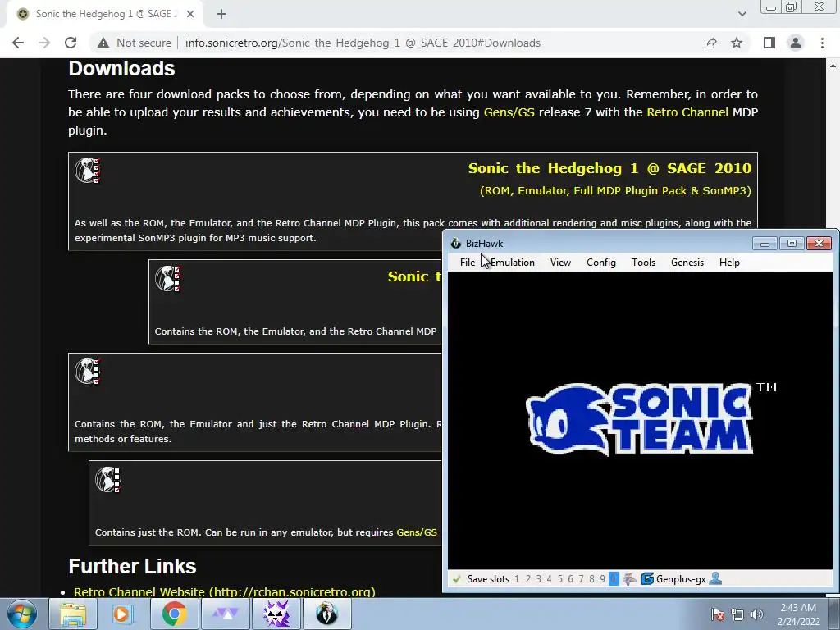Select save slot 9 in BizHawk
This screenshot has width=840, height=630.
(x=603, y=579)
